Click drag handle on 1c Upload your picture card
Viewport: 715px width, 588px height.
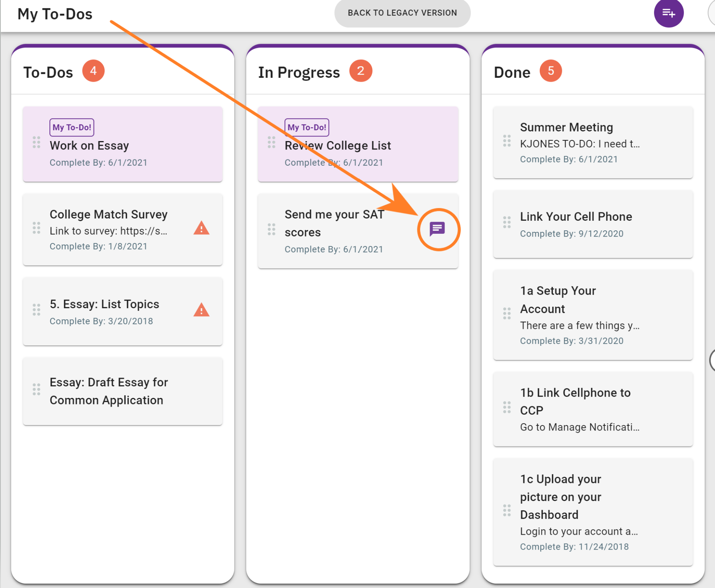(507, 510)
